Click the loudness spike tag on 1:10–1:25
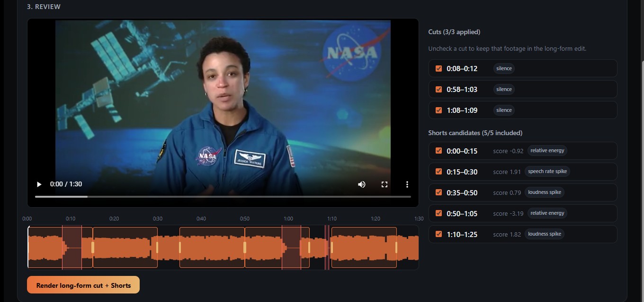 (545, 234)
